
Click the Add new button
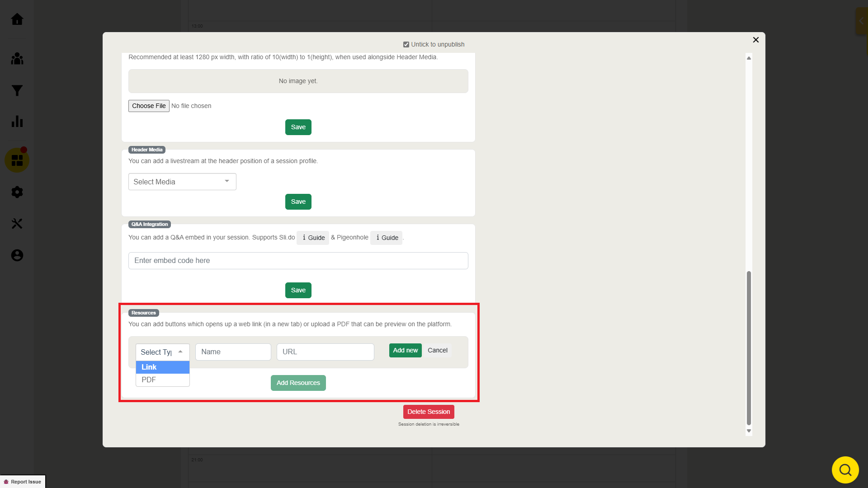pyautogui.click(x=405, y=351)
